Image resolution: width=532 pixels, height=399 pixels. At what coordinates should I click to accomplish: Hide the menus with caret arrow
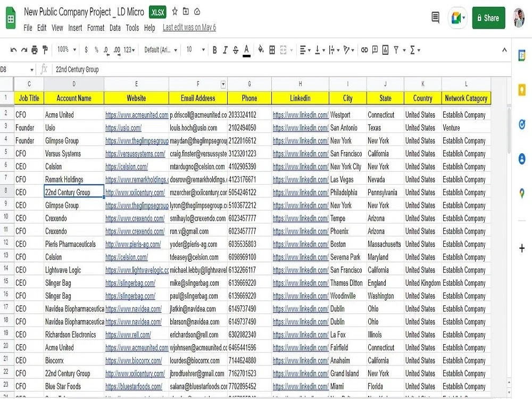[x=504, y=50]
